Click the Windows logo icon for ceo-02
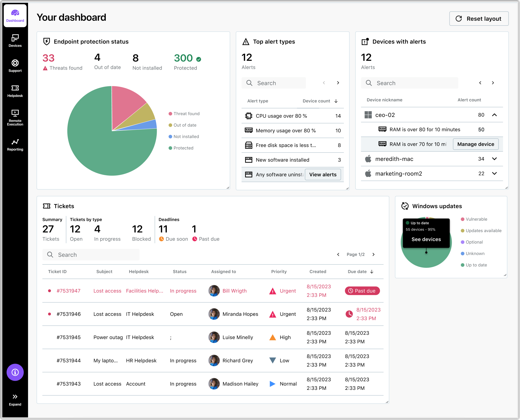The width and height of the screenshot is (520, 420). 368,115
